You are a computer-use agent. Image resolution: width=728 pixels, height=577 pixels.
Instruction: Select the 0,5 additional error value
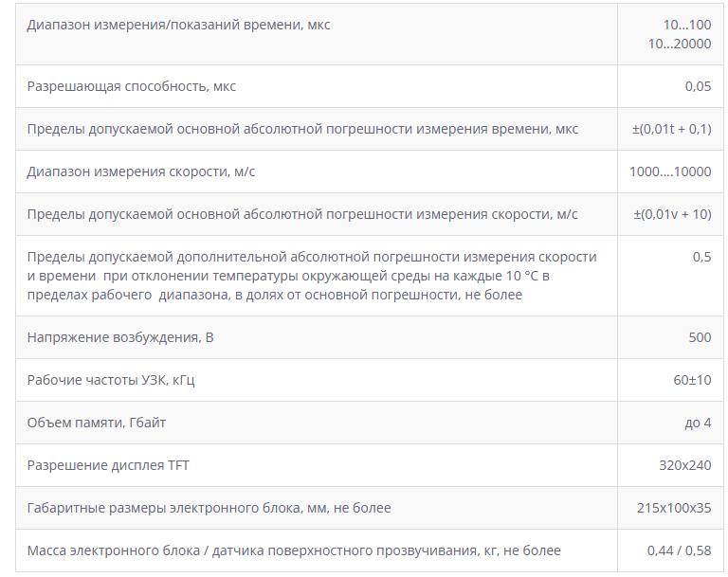click(701, 257)
